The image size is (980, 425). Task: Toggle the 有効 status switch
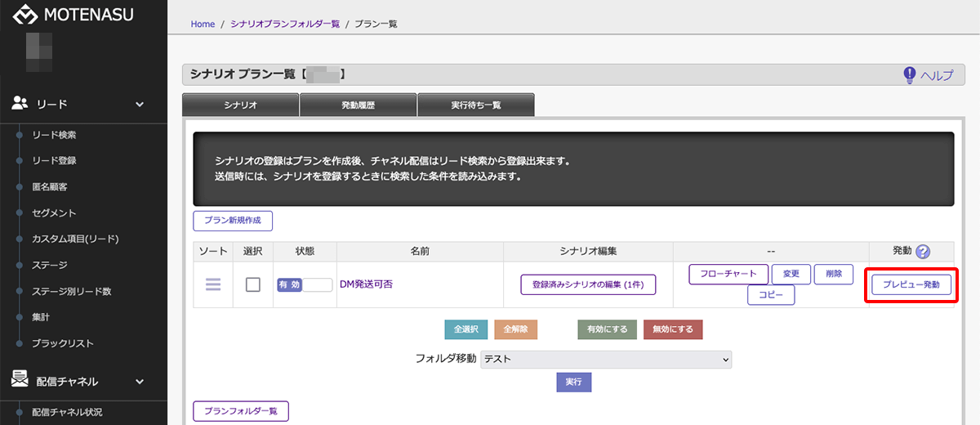tap(304, 284)
